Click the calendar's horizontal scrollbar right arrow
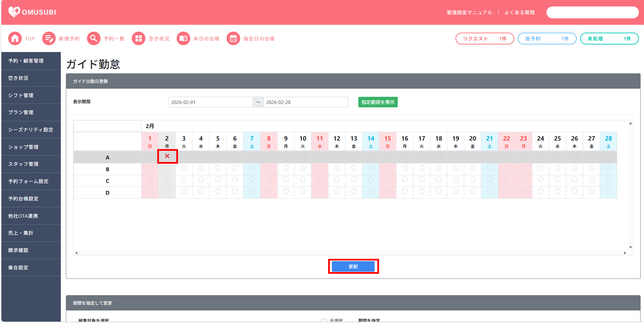 [625, 253]
